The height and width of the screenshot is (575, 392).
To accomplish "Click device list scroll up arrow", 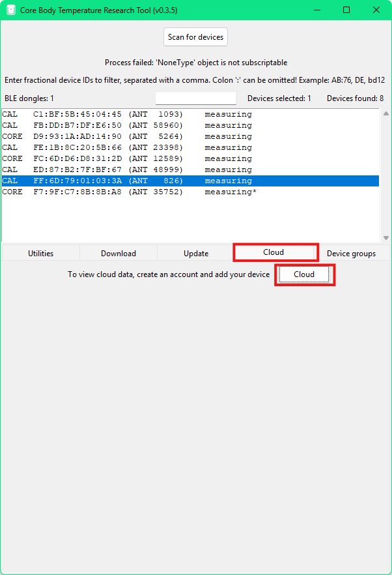I will click(385, 113).
